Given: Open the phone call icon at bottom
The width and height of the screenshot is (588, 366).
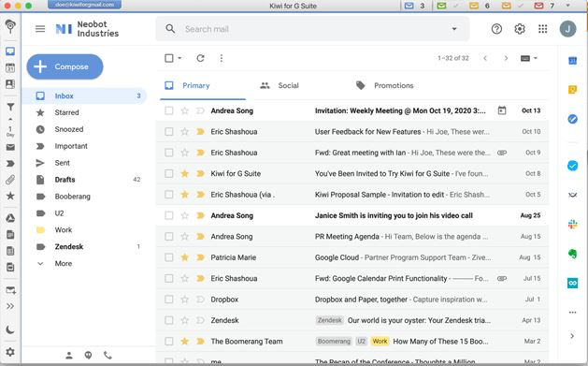Looking at the screenshot, I should [x=108, y=355].
